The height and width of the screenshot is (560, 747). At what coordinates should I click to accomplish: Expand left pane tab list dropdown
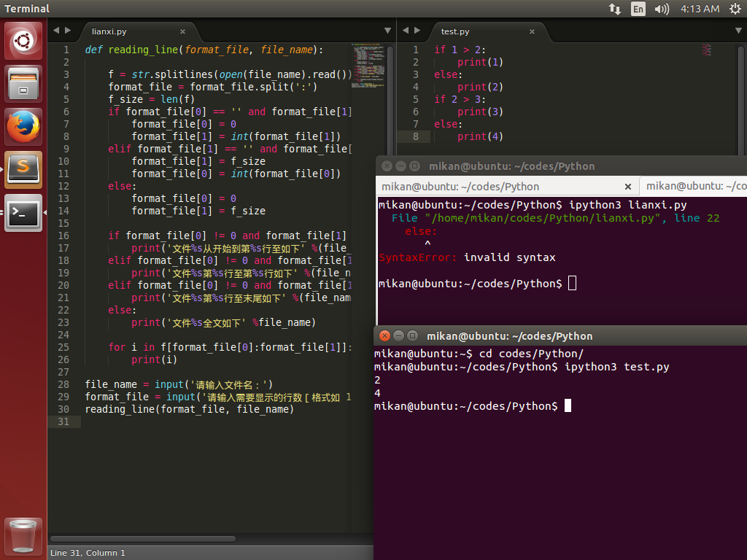pyautogui.click(x=388, y=31)
